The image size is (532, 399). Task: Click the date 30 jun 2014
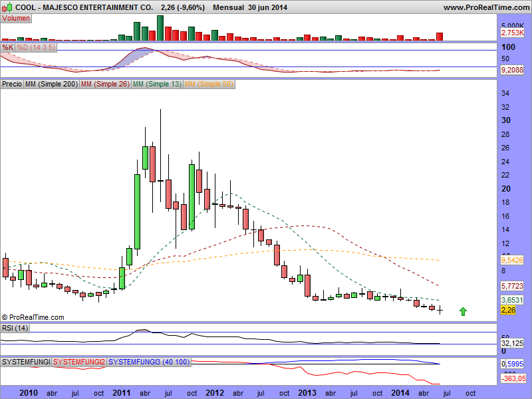coord(268,7)
